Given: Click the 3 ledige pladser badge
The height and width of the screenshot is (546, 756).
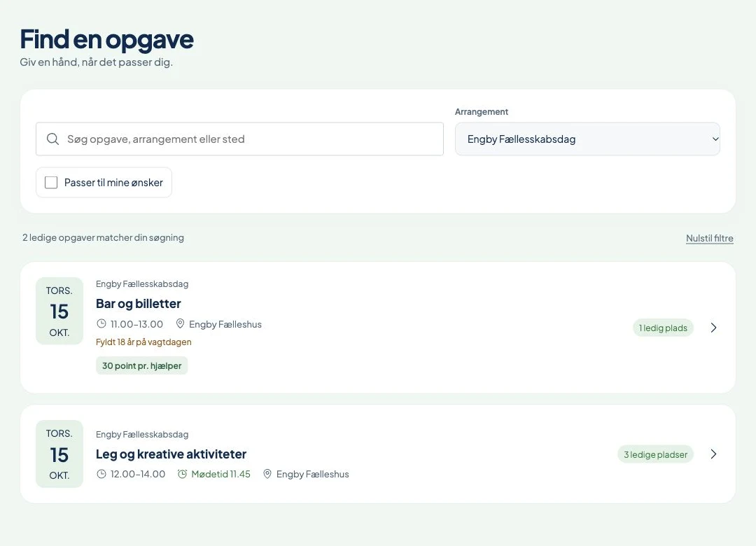Looking at the screenshot, I should coord(655,454).
